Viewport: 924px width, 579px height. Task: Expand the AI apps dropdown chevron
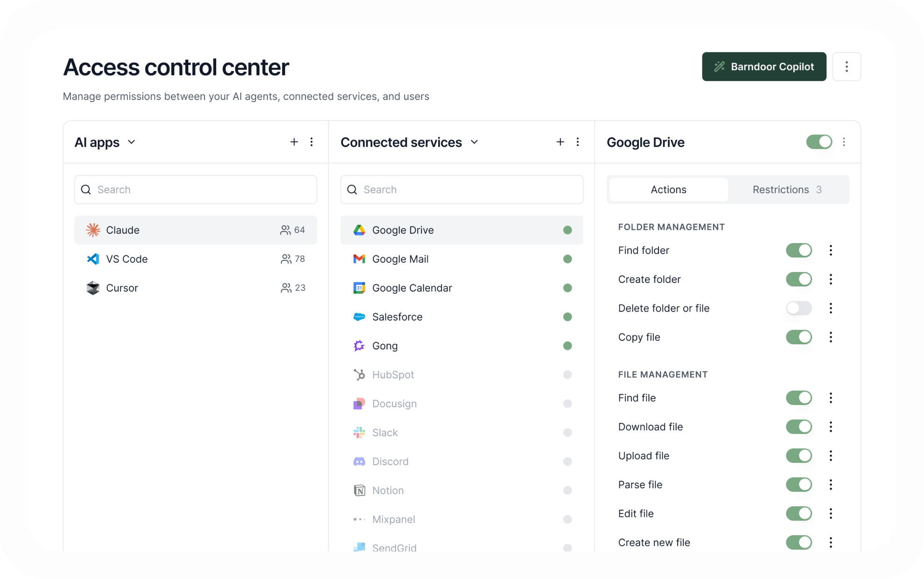tap(132, 142)
